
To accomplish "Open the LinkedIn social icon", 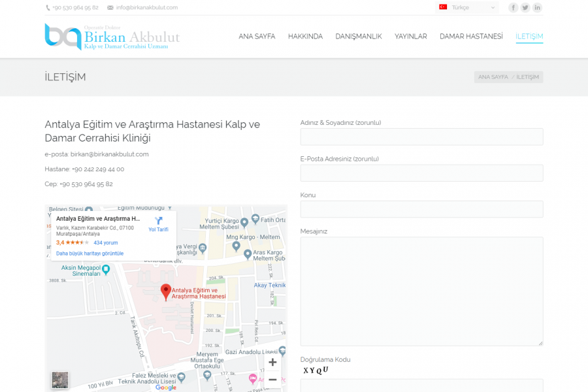I will [x=537, y=8].
